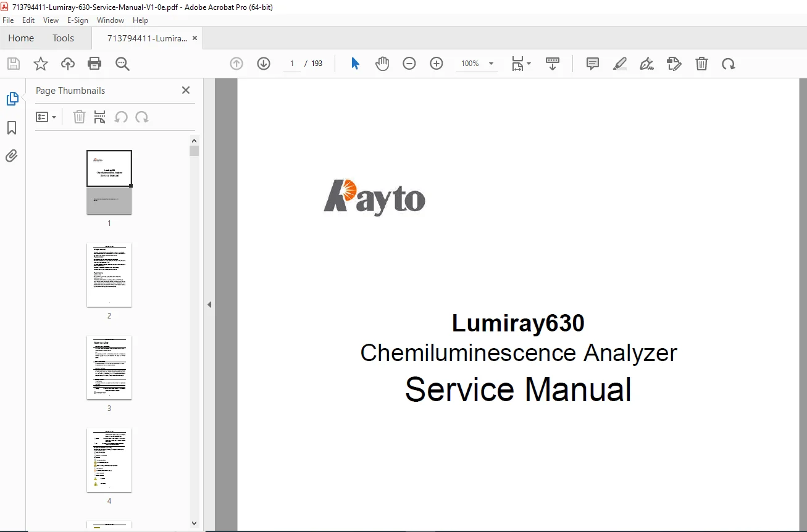Switch to the Tools tab
Viewport: 807px width, 532px height.
[x=63, y=38]
